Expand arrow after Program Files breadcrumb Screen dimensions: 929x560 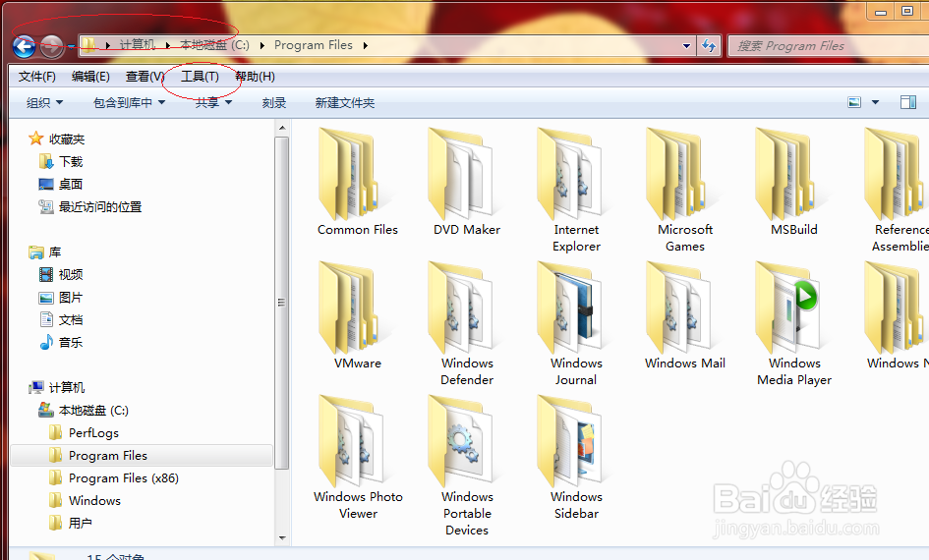click(x=365, y=45)
